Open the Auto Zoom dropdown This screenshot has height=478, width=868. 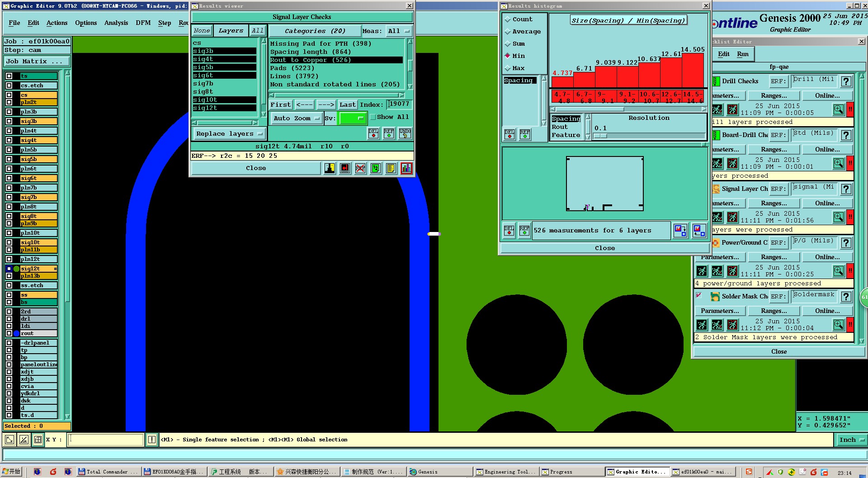(x=296, y=118)
